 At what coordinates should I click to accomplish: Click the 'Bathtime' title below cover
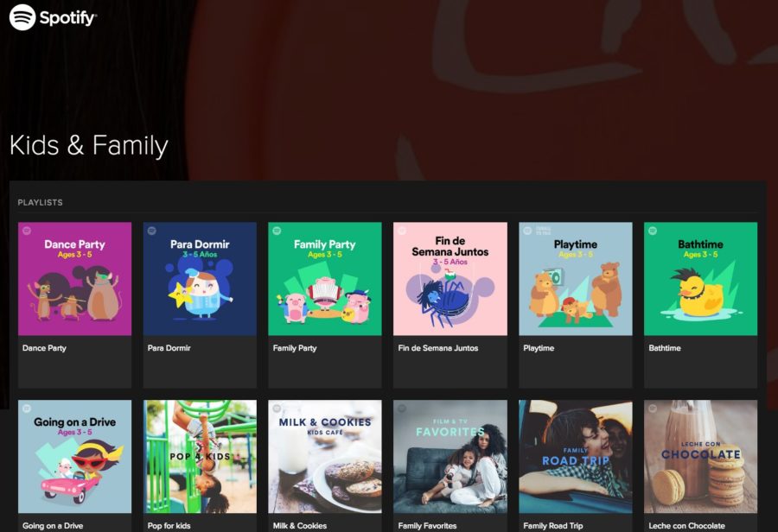tap(665, 348)
